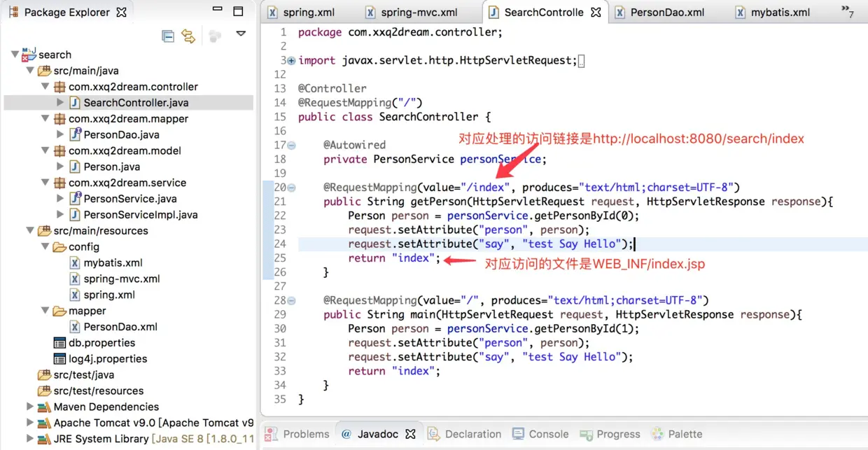Expand Person.java tree arrow

(60, 167)
